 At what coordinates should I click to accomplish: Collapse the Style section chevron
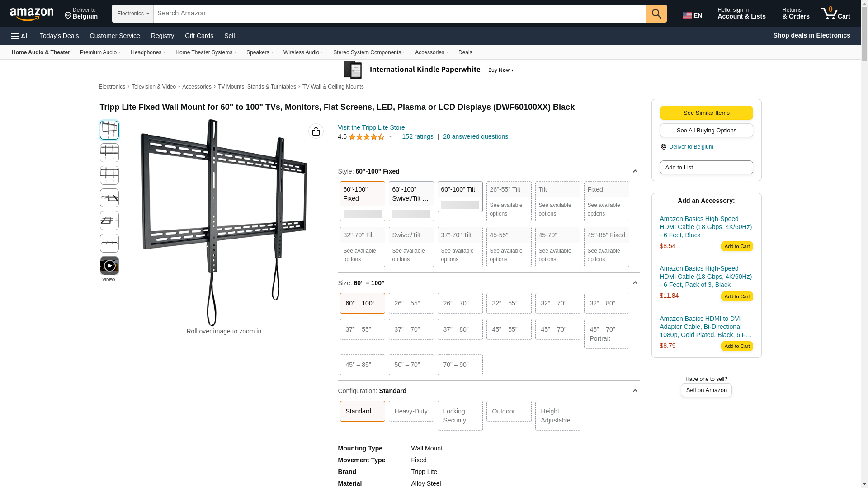pyautogui.click(x=635, y=171)
